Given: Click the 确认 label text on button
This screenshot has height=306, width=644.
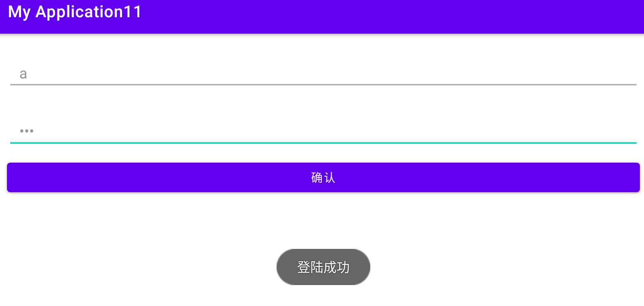Looking at the screenshot, I should click(x=323, y=177).
